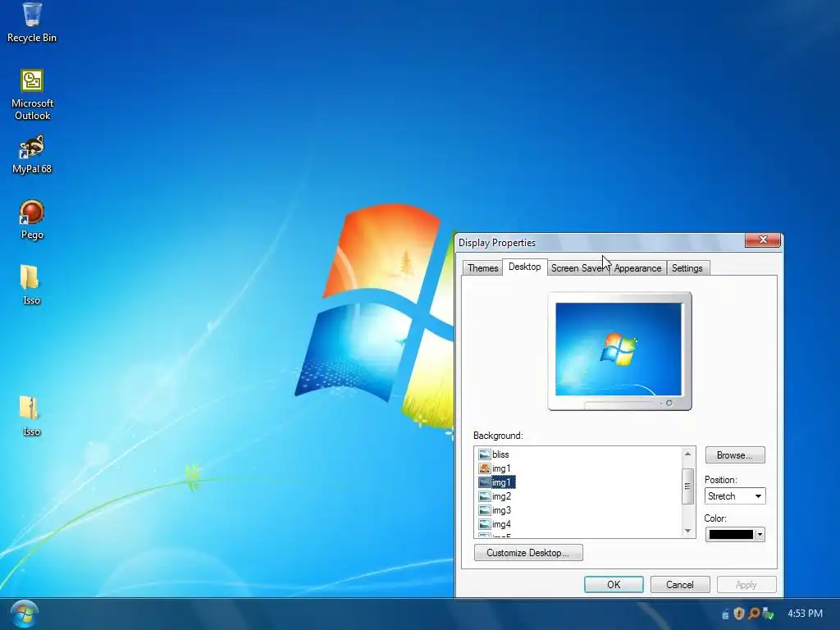
Task: Launch Microsoft Outlook from the desktop
Action: 32,95
